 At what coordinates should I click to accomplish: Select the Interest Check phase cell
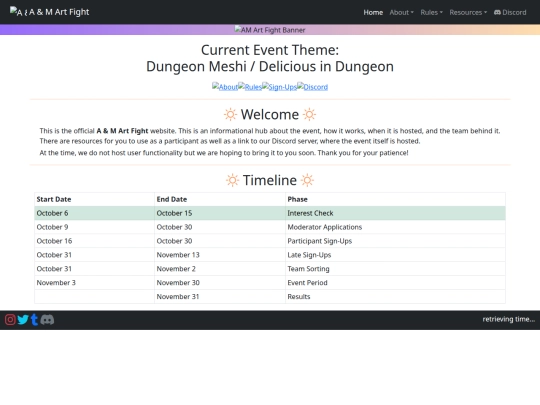pos(395,213)
